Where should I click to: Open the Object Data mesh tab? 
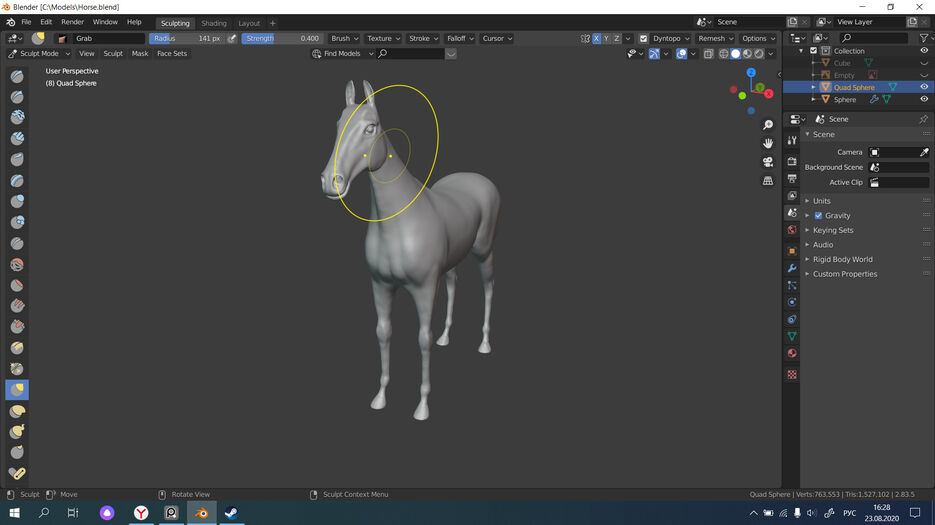pyautogui.click(x=792, y=336)
